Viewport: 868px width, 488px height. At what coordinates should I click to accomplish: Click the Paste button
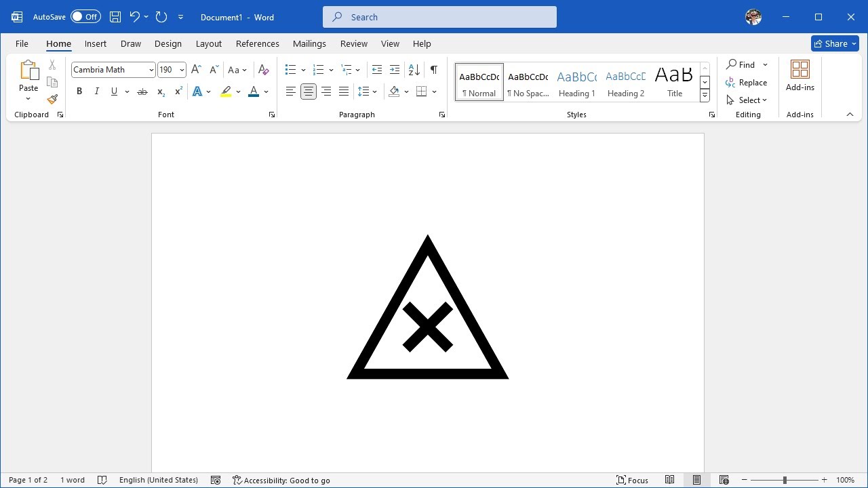[x=28, y=75]
